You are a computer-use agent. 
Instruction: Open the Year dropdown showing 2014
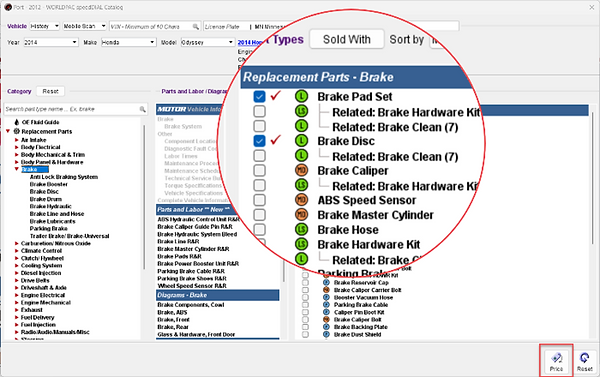pyautogui.click(x=51, y=42)
